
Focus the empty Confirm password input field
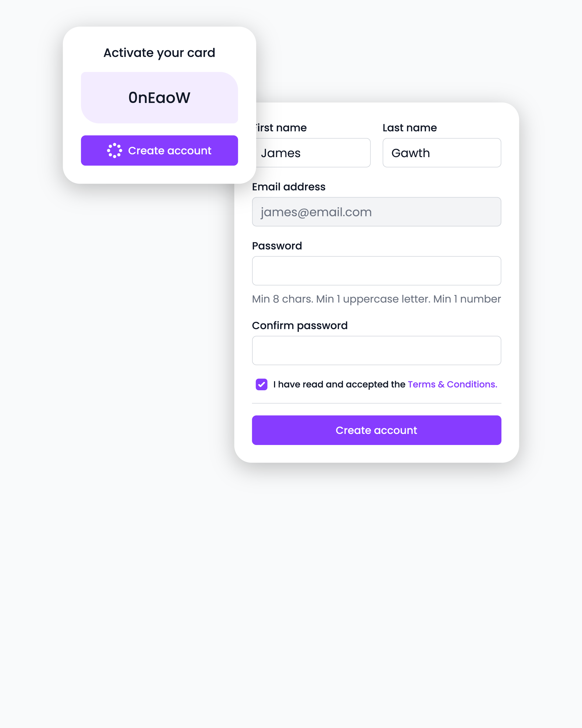[376, 350]
